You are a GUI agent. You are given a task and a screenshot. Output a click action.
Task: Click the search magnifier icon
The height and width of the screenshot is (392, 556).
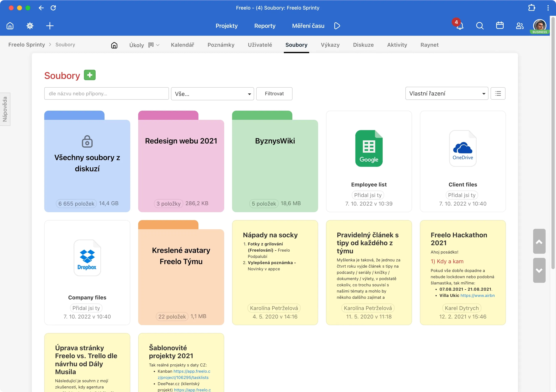click(480, 26)
